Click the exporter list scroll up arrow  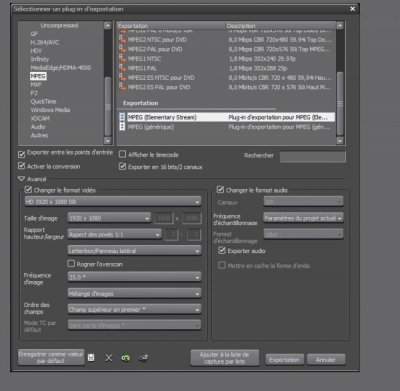click(340, 25)
